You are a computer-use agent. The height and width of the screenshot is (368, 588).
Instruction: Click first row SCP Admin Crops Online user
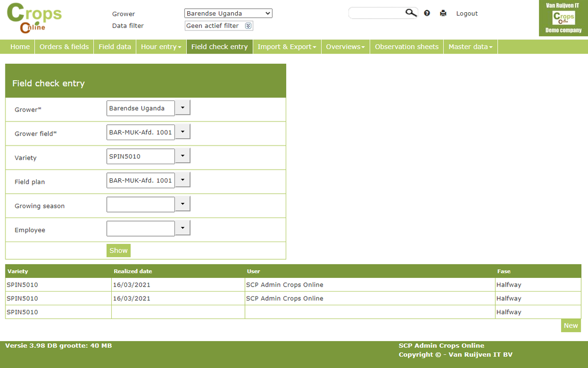[x=285, y=285]
